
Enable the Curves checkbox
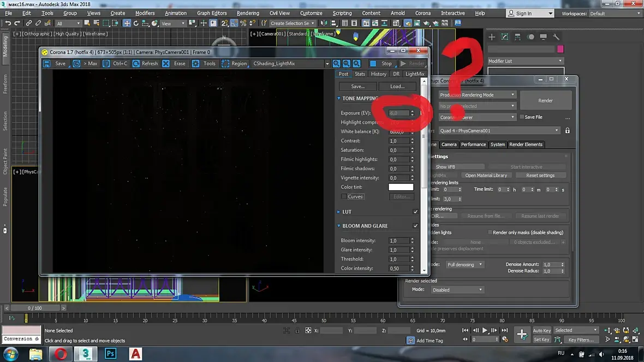[344, 196]
